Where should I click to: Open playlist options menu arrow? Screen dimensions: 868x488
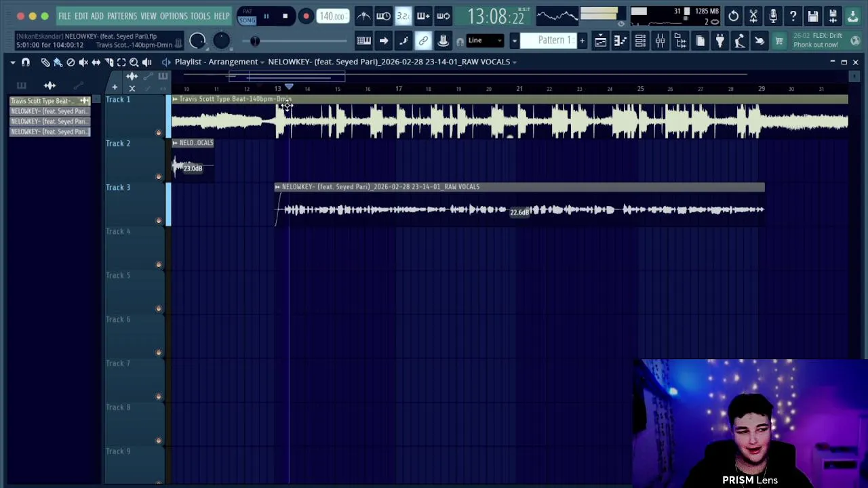click(x=12, y=62)
